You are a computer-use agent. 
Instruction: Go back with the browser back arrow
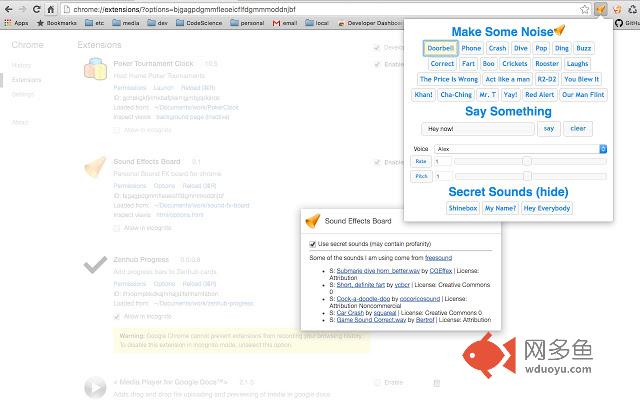pos(9,9)
